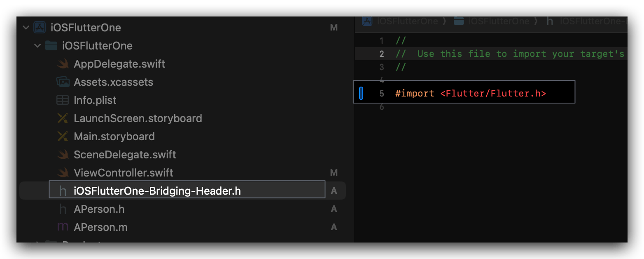Click the LaunchScreen.storyboard file icon
This screenshot has height=259, width=644.
[63, 118]
